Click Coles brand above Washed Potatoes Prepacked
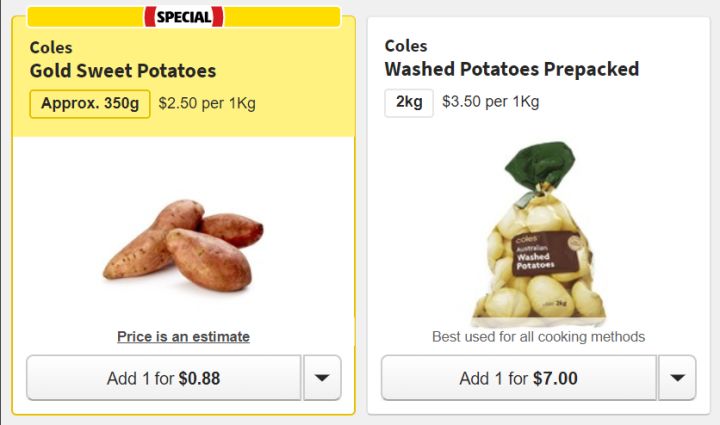Screen dimensions: 720x425 tap(406, 46)
